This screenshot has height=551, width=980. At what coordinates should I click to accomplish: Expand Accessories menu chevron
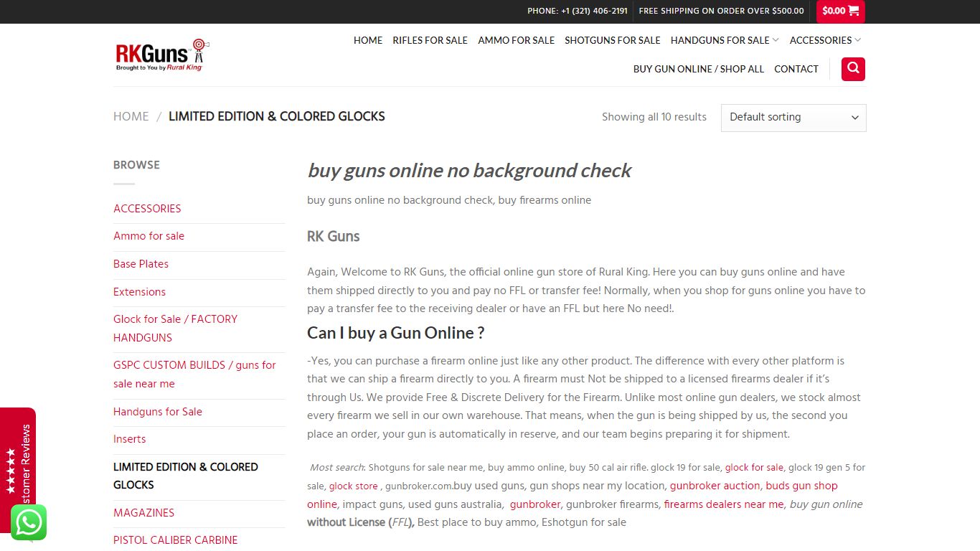(857, 40)
